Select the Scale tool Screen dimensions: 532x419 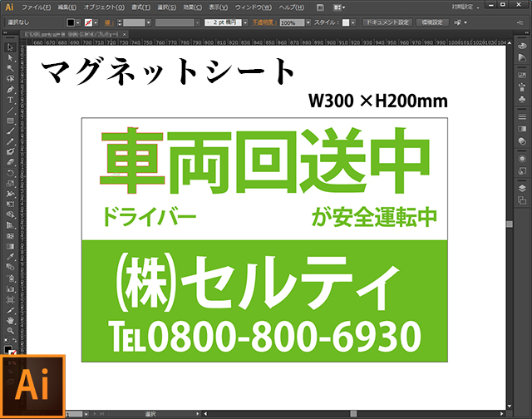click(10, 184)
